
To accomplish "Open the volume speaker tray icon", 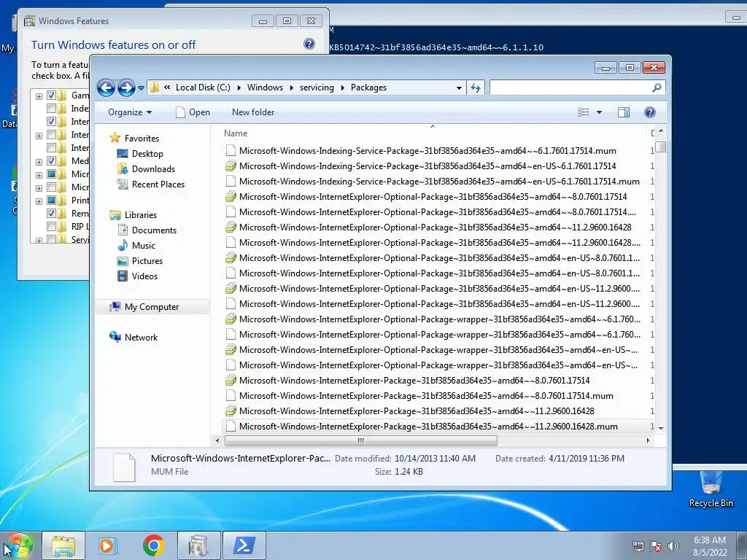I will [673, 546].
